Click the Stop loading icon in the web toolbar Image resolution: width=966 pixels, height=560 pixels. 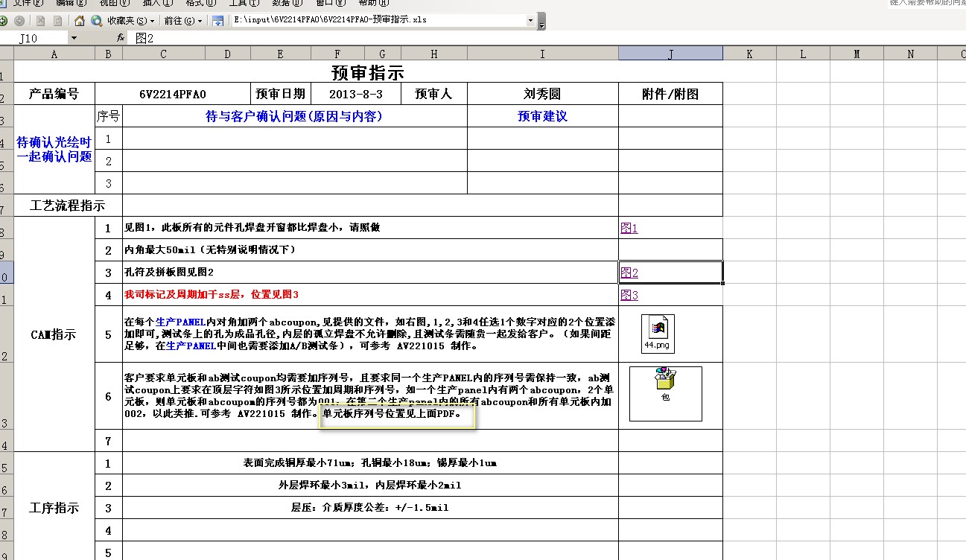click(40, 21)
